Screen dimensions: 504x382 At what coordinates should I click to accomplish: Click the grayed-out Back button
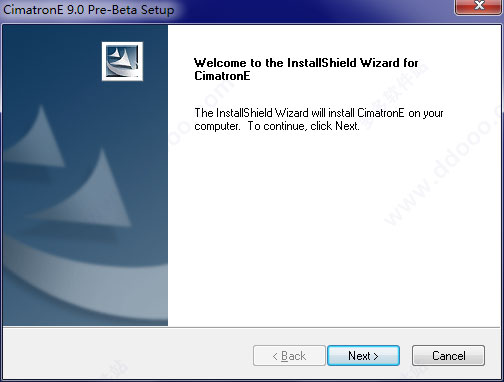pyautogui.click(x=289, y=356)
